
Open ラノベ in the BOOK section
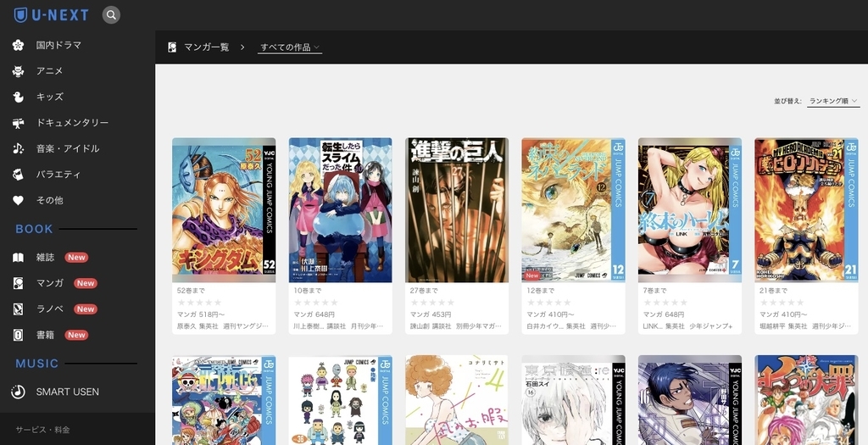(x=50, y=309)
